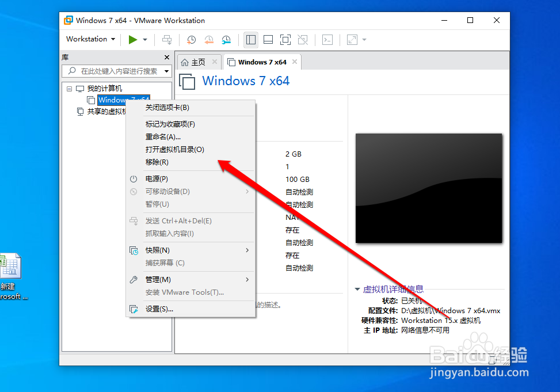Open snapshot manager toolbar icon
The width and height of the screenshot is (560, 392).
pos(226,40)
